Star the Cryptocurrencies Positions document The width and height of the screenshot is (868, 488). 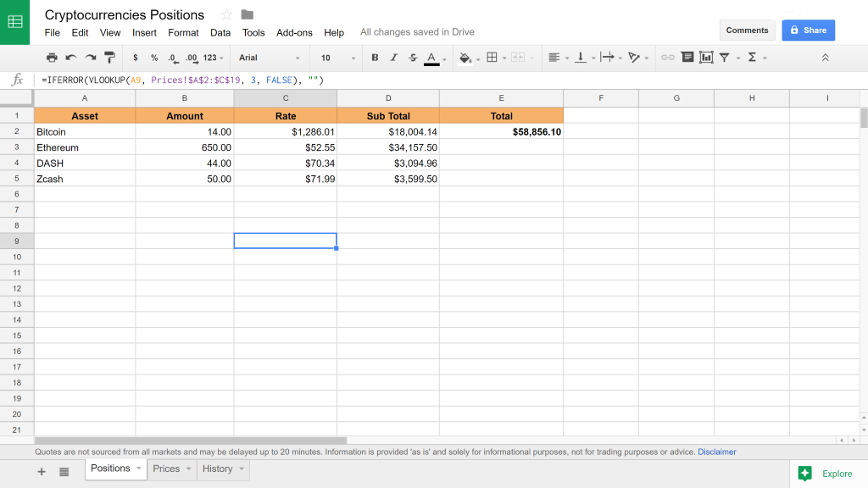click(x=226, y=15)
